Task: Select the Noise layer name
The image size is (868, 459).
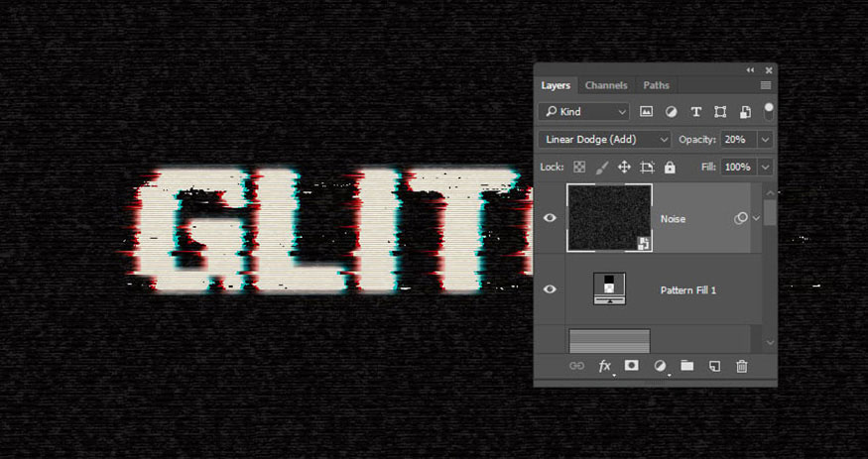Action: click(673, 219)
